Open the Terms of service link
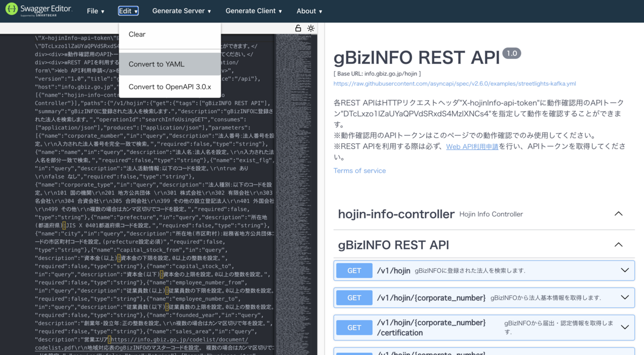644x355 pixels. pyautogui.click(x=360, y=171)
